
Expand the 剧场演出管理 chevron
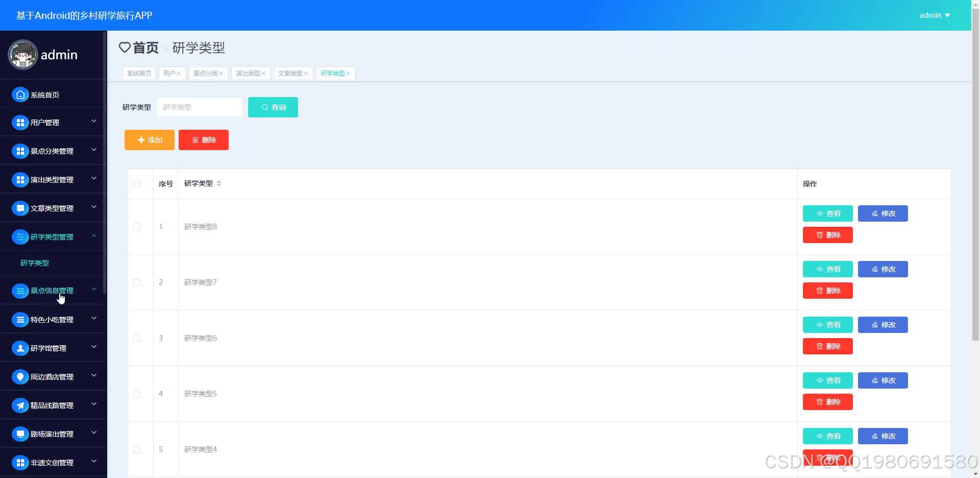pyautogui.click(x=94, y=433)
